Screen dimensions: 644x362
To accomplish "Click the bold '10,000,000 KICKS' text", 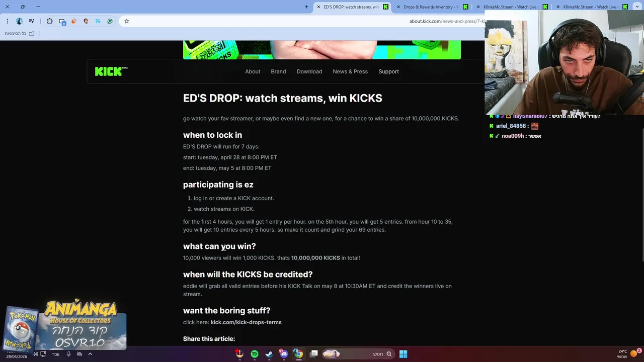I will point(315,258).
